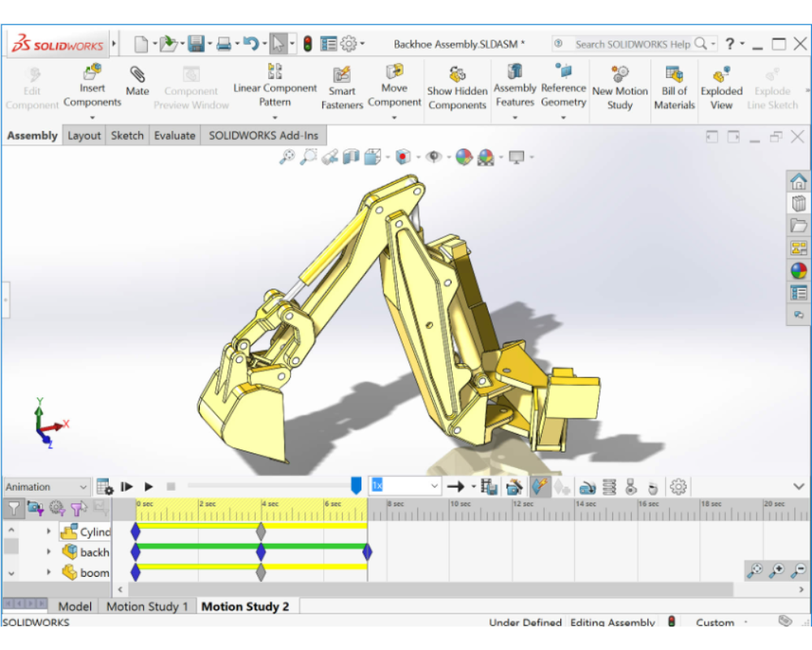Click the blue timeline playhead slider
Image resolution: width=812 pixels, height=650 pixels.
[x=356, y=485]
